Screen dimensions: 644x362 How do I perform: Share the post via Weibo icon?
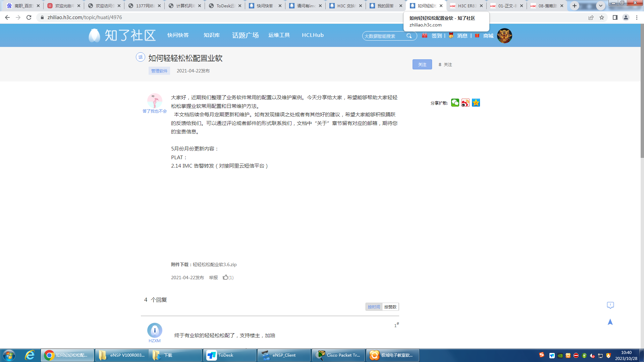[x=465, y=103]
